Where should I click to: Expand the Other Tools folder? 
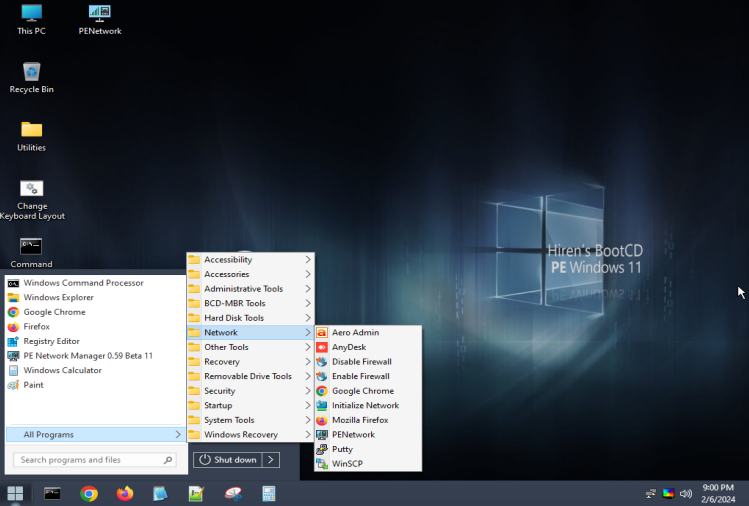[x=250, y=347]
